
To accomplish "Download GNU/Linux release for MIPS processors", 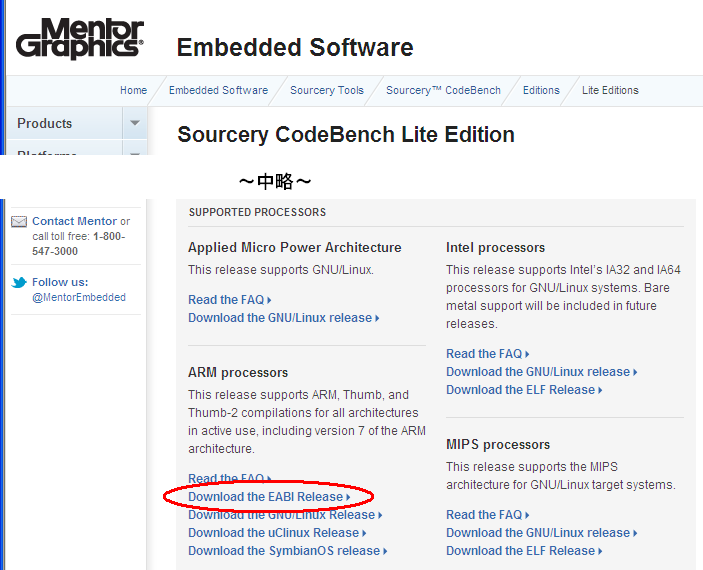I will 541,532.
